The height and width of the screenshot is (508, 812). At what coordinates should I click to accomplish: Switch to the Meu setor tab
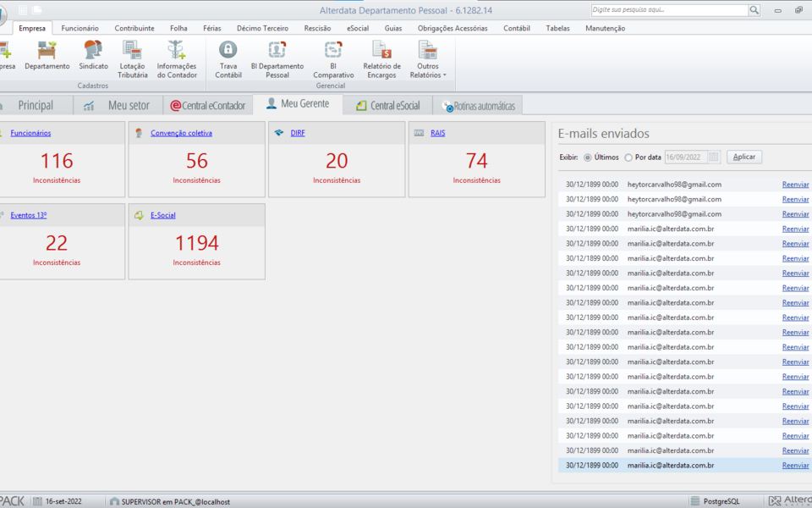click(x=118, y=106)
